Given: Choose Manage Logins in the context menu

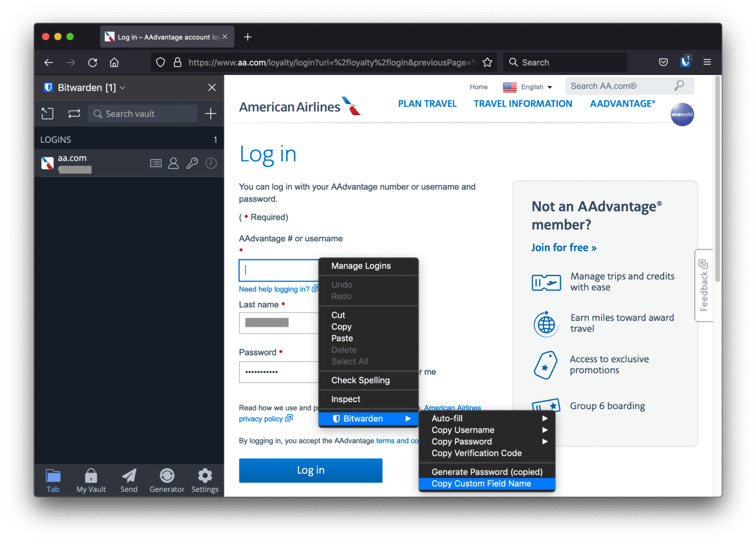Looking at the screenshot, I should point(369,266).
